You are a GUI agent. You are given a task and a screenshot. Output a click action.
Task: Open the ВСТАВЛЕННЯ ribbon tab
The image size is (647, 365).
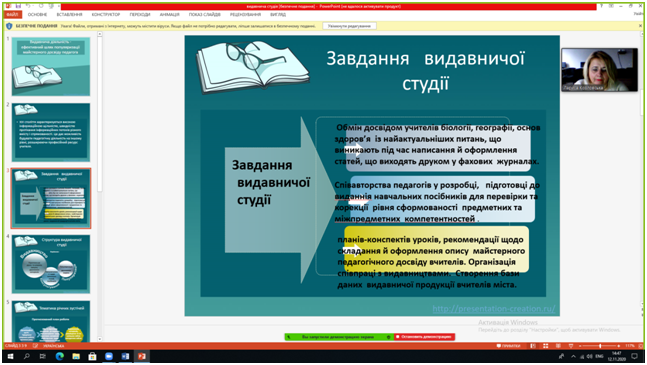click(x=69, y=14)
